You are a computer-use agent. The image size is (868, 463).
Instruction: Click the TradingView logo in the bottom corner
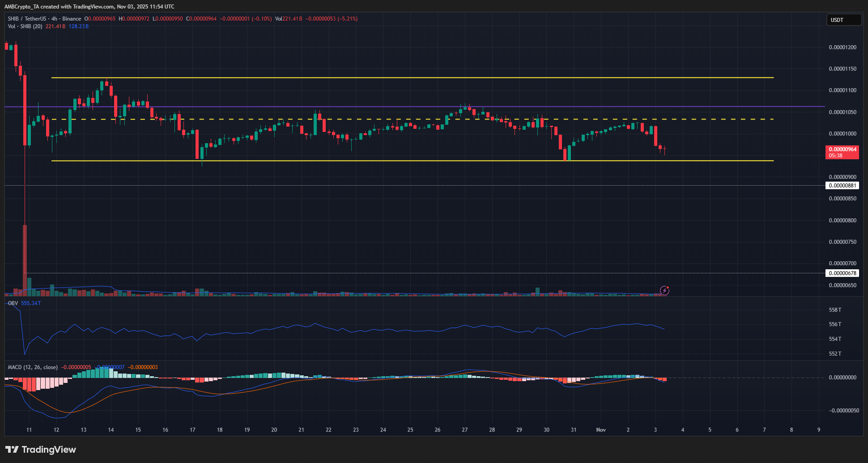click(x=40, y=450)
